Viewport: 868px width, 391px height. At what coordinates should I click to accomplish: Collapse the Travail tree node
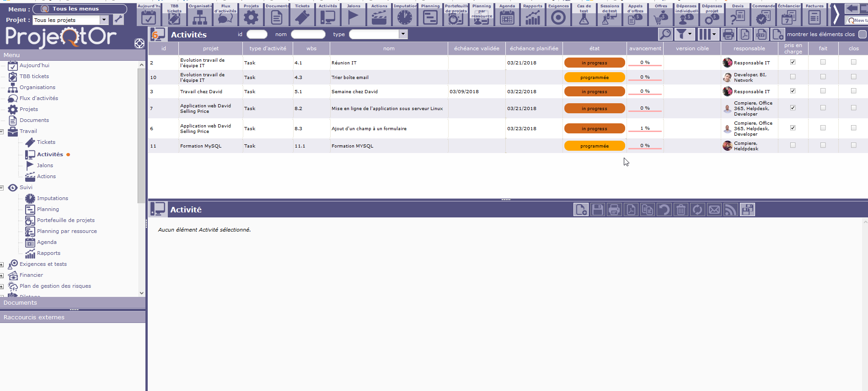(x=2, y=132)
